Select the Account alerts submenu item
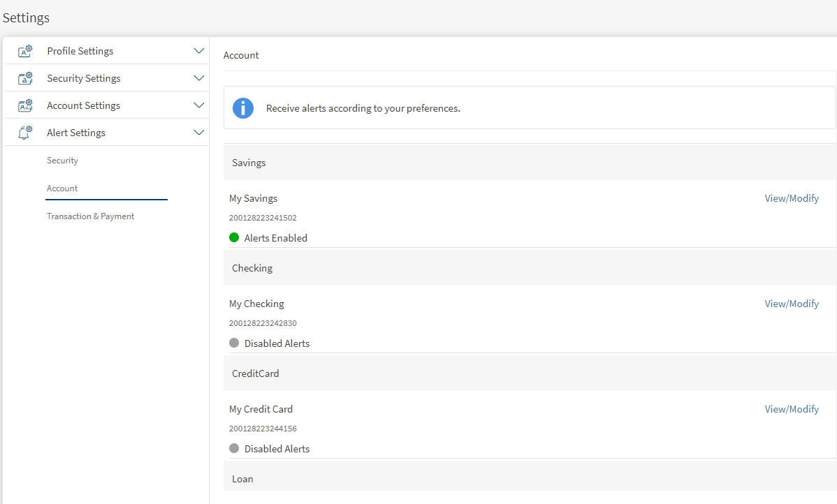Screen dimensions: 837x504 tap(62, 188)
